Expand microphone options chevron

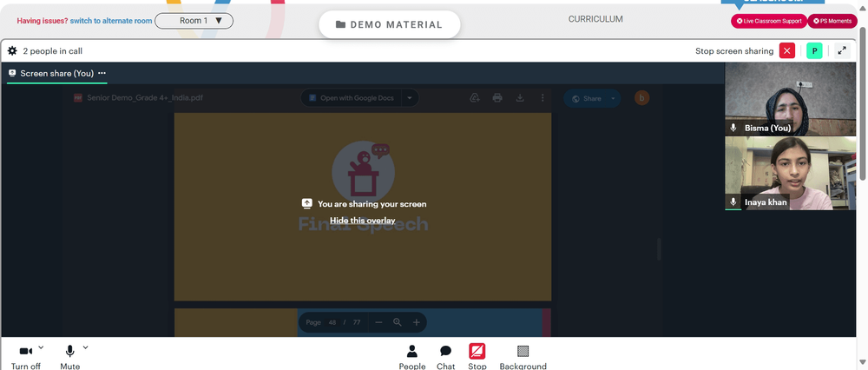point(85,347)
